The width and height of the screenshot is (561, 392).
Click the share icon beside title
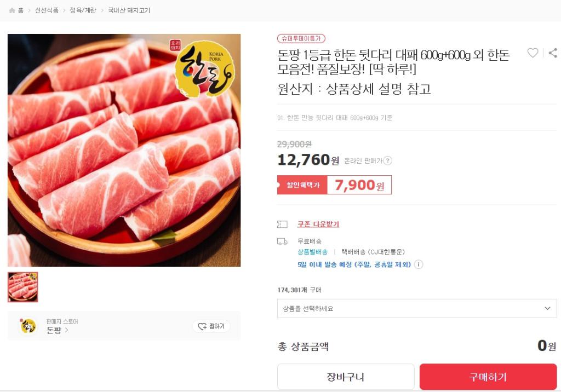tap(553, 53)
